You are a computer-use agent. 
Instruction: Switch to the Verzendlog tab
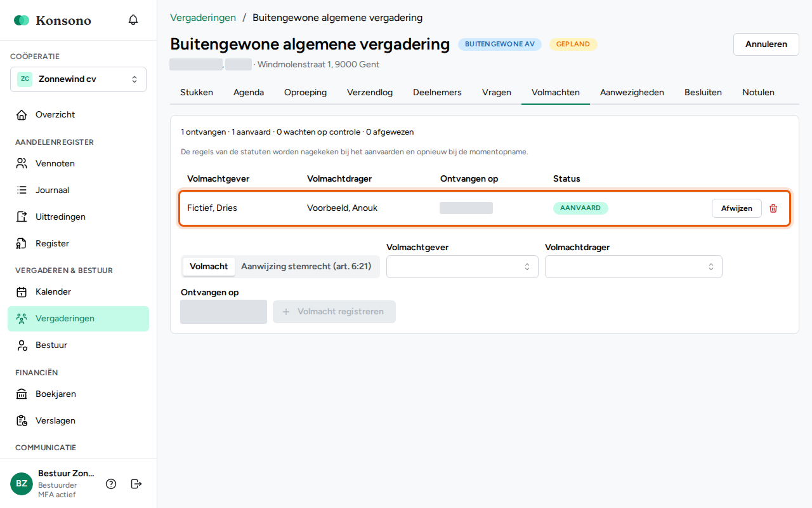click(370, 93)
